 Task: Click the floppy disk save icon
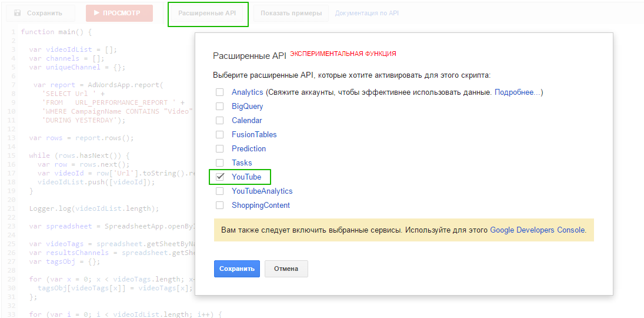pos(17,13)
